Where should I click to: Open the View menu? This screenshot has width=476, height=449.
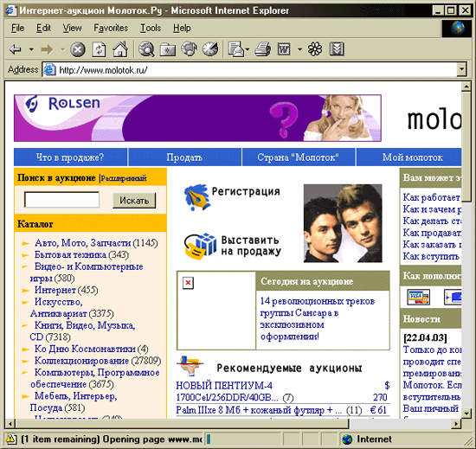coord(72,28)
